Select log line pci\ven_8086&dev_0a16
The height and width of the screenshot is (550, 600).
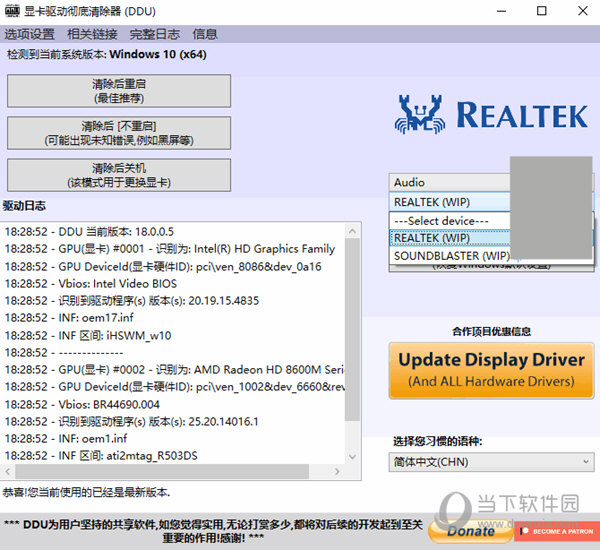pos(163,266)
